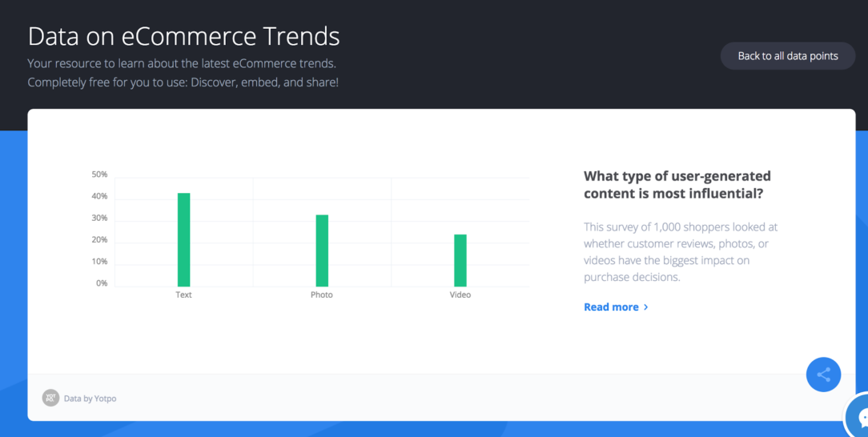The height and width of the screenshot is (437, 868).
Task: Click the 50% y-axis label
Action: [99, 174]
